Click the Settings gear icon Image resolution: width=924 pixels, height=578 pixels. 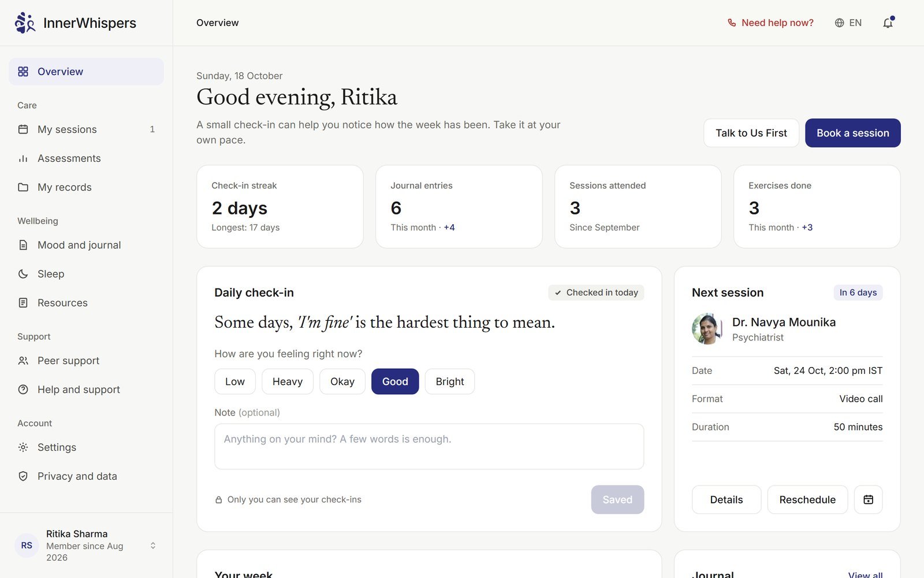click(23, 447)
